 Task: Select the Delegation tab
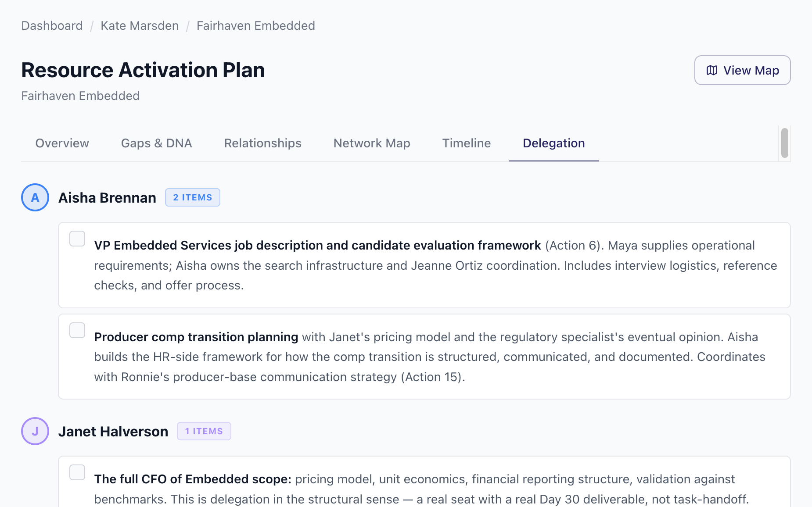554,143
